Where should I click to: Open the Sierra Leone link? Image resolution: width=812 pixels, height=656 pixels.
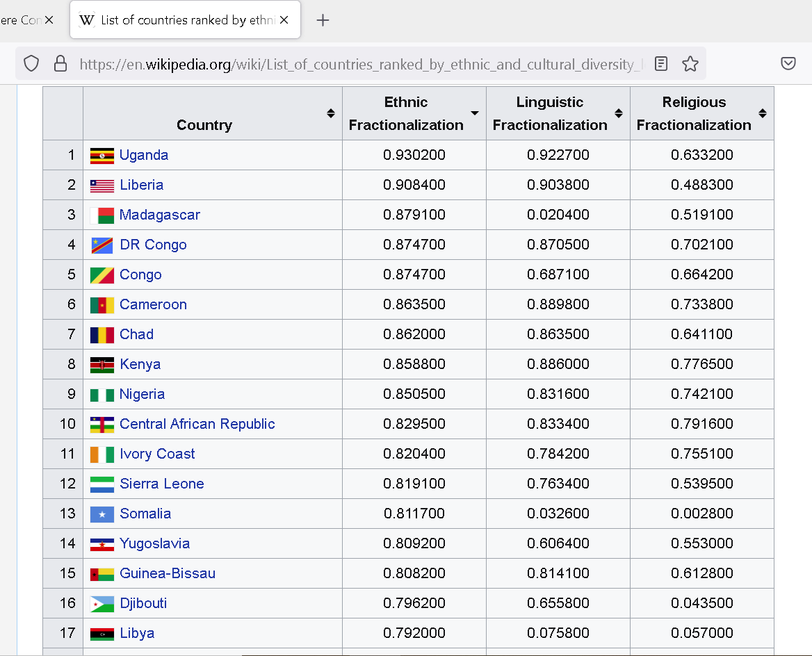point(161,484)
